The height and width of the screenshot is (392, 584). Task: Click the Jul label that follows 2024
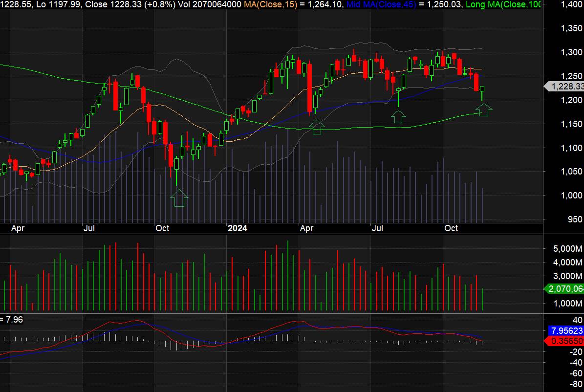(x=377, y=228)
